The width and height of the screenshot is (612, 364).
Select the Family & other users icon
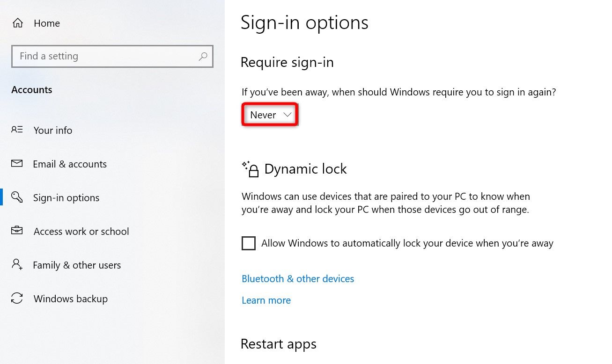[x=16, y=265]
